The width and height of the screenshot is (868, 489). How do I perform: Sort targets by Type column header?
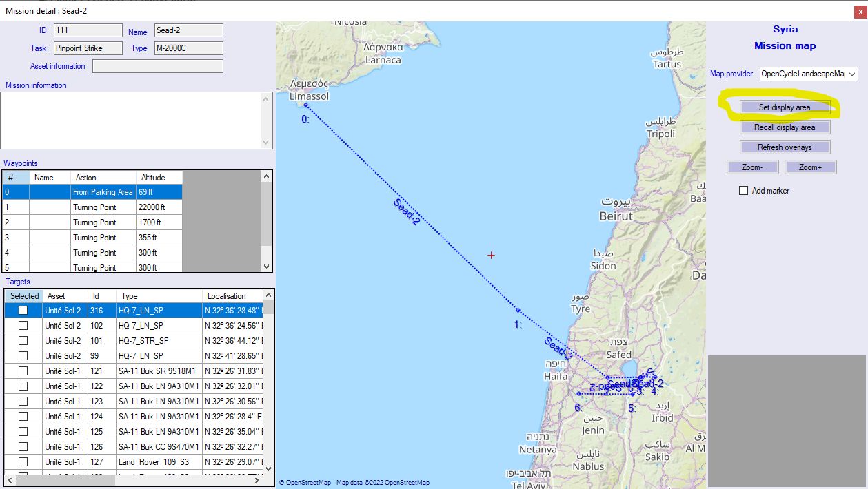(x=159, y=296)
